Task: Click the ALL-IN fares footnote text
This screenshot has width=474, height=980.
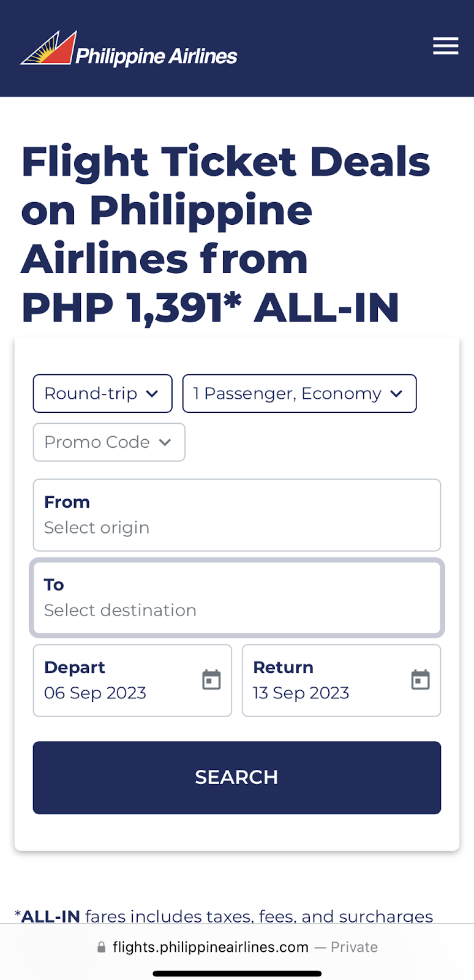Action: click(224, 916)
